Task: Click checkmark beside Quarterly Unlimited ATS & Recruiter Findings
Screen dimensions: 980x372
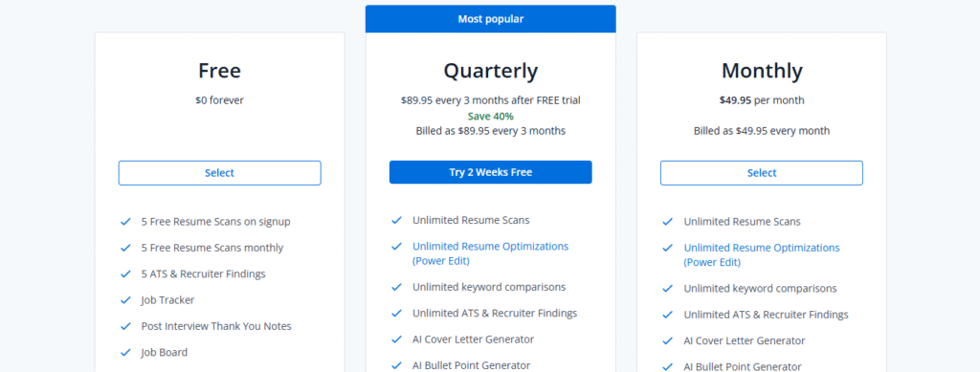Action: coord(396,314)
